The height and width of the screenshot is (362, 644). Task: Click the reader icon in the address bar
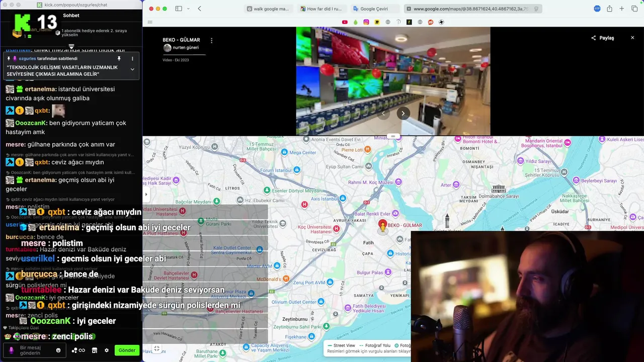pos(537,9)
